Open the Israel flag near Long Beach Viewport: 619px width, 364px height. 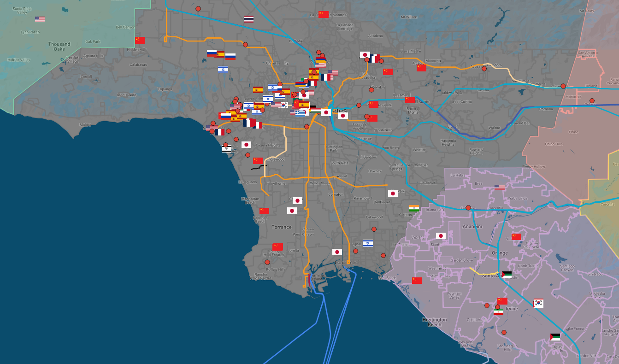click(x=367, y=243)
